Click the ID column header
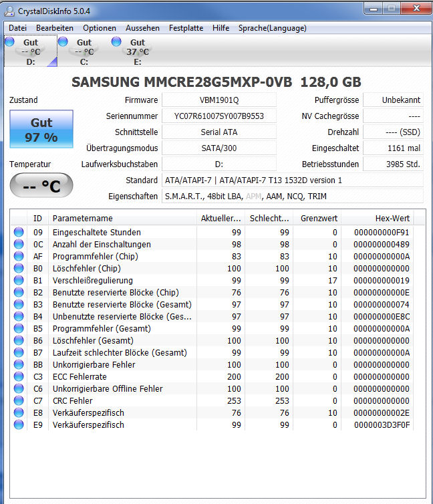The width and height of the screenshot is (433, 504). pyautogui.click(x=38, y=219)
